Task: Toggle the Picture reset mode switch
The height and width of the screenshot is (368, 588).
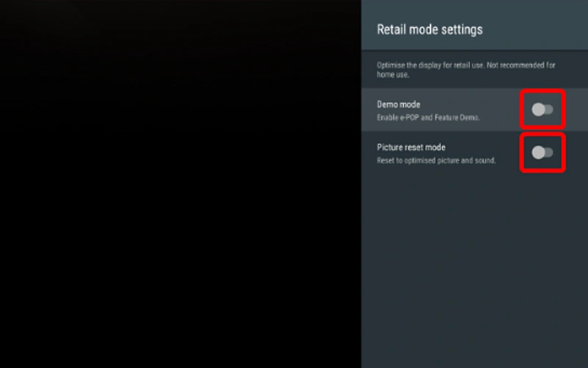Action: point(542,152)
